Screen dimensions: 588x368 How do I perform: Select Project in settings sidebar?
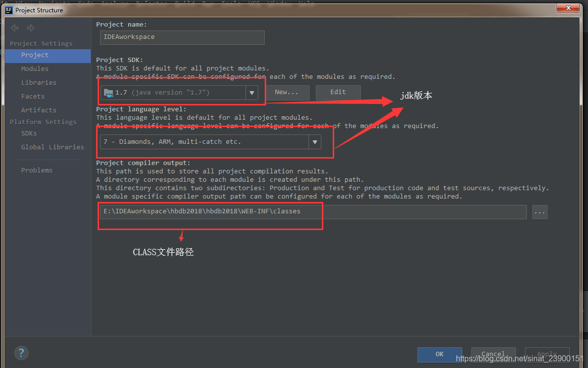pyautogui.click(x=48, y=55)
